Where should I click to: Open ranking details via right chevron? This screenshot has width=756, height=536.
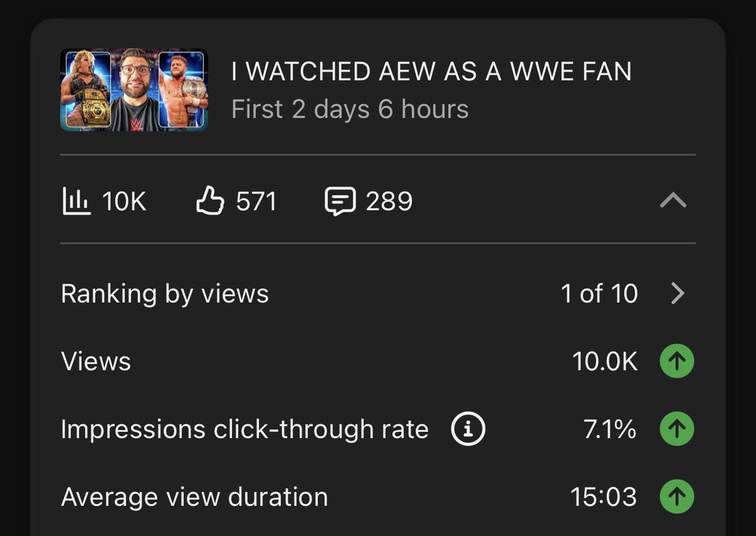click(x=677, y=293)
